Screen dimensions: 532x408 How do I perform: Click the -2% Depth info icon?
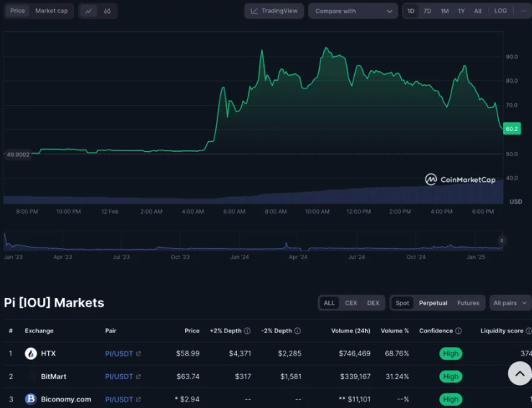297,331
